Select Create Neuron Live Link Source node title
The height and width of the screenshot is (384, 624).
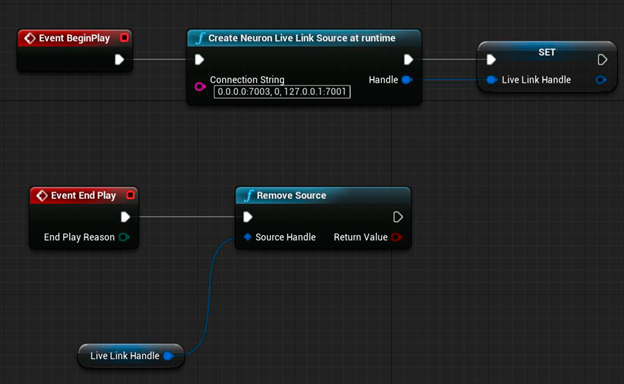pos(302,38)
